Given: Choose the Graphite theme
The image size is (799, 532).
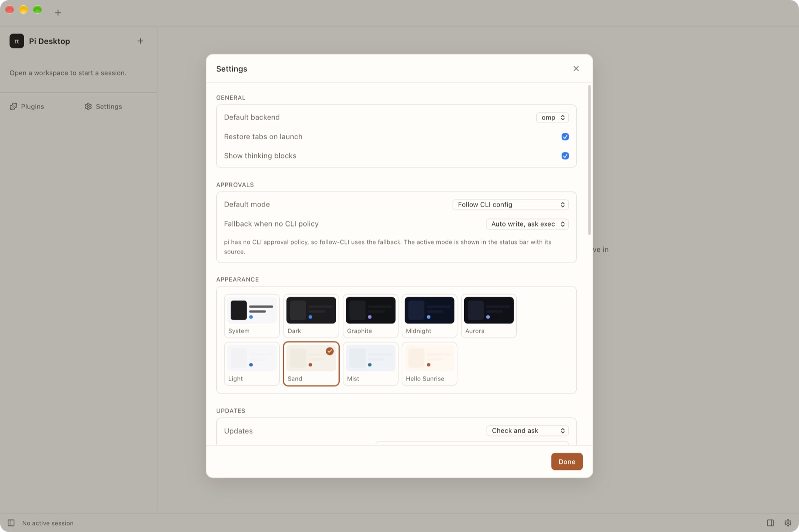Looking at the screenshot, I should coord(371,316).
